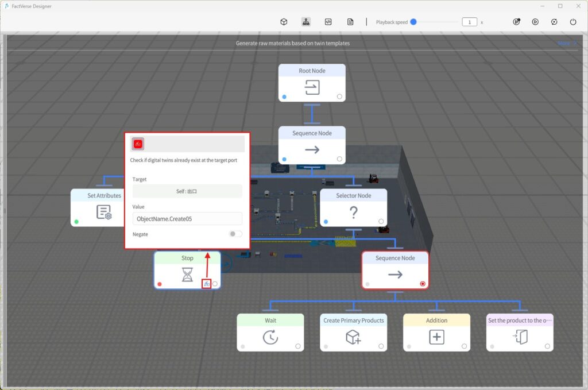This screenshot has width=588, height=390.
Task: Click the play simulation button
Action: pos(535,22)
